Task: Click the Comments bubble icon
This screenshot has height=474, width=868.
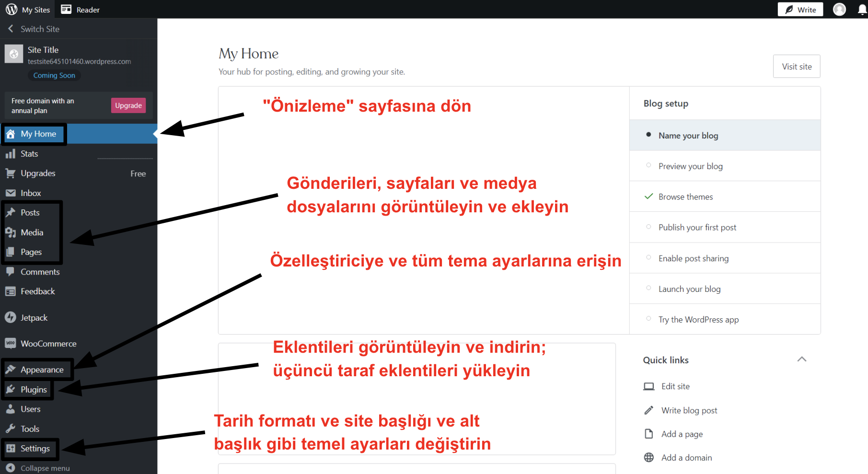Action: [11, 272]
